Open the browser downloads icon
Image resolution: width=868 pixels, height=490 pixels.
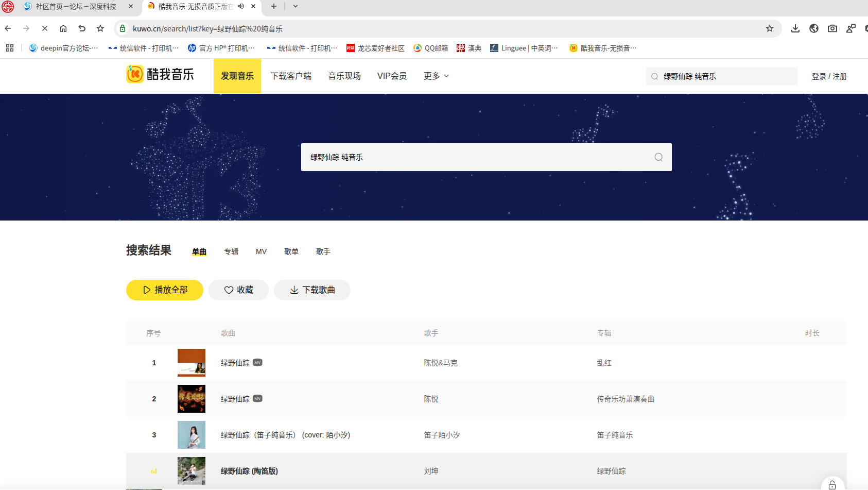click(795, 29)
